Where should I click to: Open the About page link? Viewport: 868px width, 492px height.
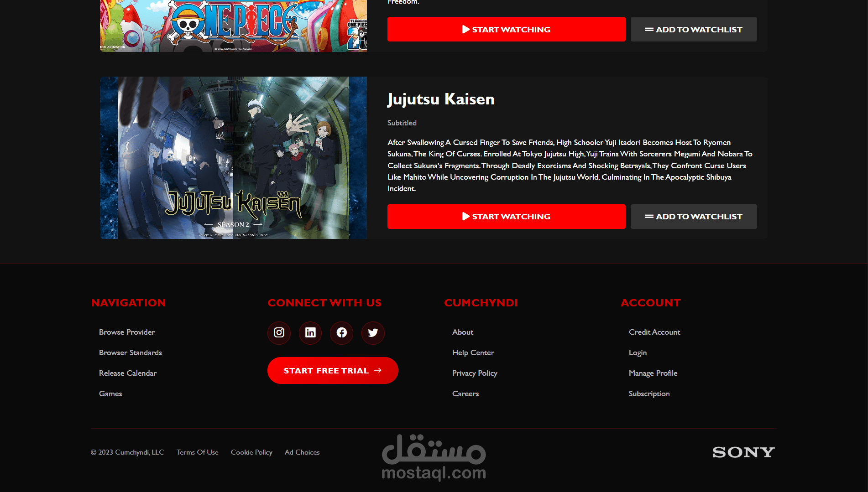pyautogui.click(x=463, y=332)
